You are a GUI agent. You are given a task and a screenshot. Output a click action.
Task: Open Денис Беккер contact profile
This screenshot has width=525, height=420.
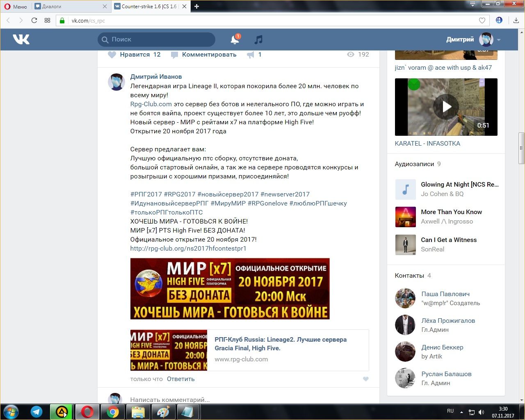(x=442, y=347)
